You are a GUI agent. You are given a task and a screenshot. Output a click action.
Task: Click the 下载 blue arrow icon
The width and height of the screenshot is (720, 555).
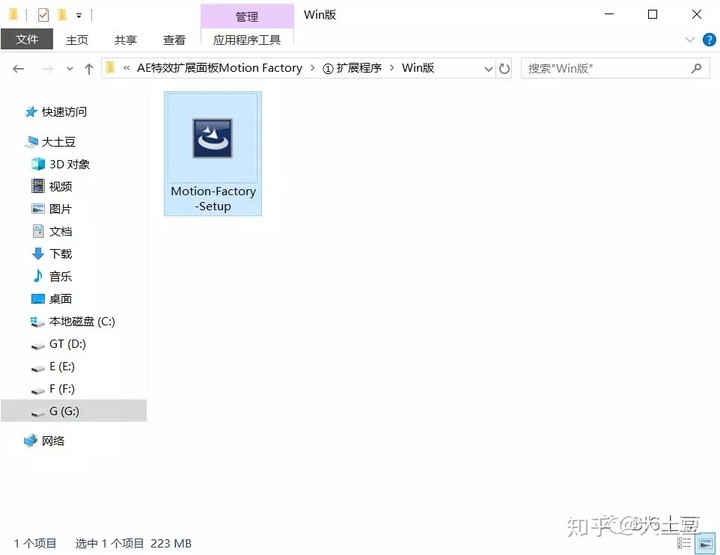click(38, 253)
